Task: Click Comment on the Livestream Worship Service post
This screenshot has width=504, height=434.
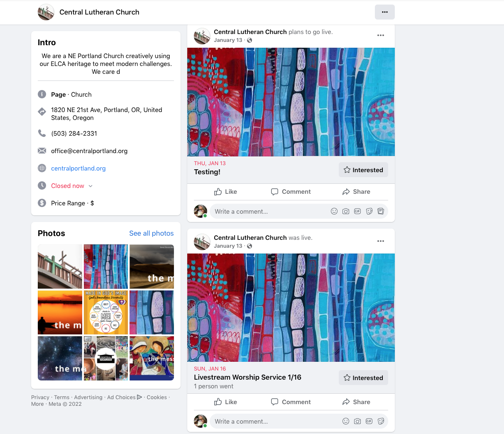Action: point(291,402)
